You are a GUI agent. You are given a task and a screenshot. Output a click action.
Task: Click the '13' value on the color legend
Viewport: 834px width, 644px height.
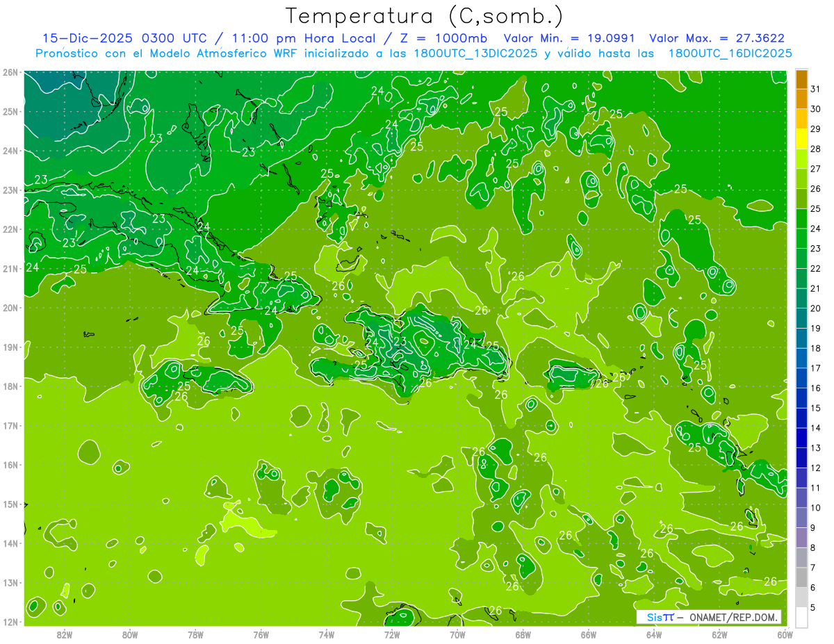click(x=816, y=448)
